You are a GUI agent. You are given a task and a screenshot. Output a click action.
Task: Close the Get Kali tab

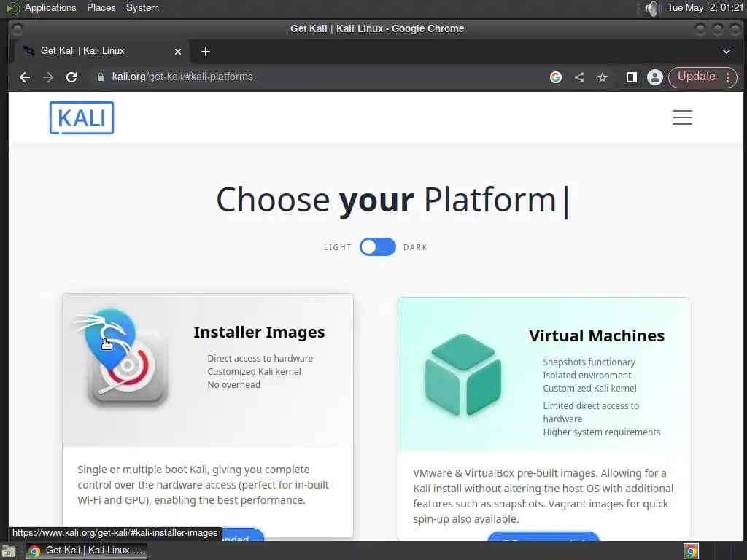pyautogui.click(x=178, y=52)
